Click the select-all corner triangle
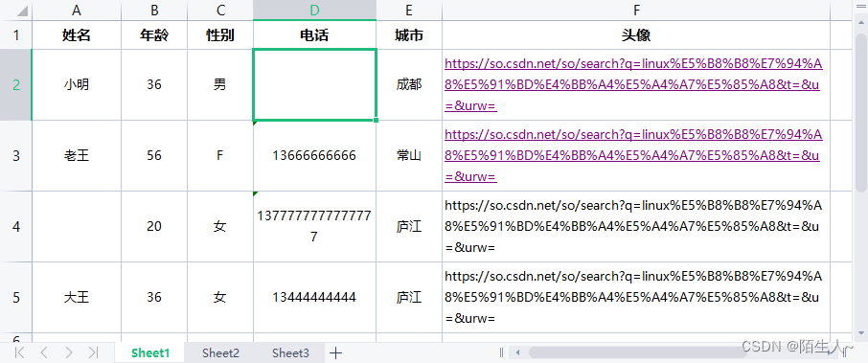This screenshot has width=868, height=363. pos(21,11)
